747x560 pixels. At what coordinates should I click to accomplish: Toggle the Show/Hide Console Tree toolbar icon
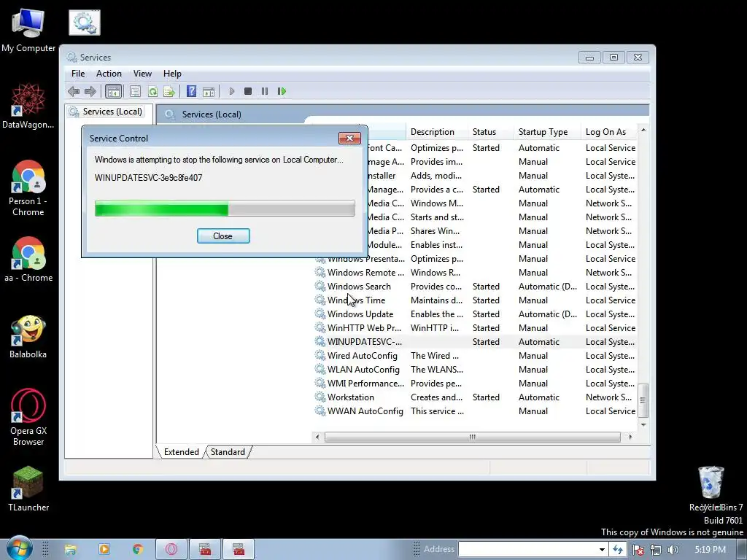coord(113,91)
